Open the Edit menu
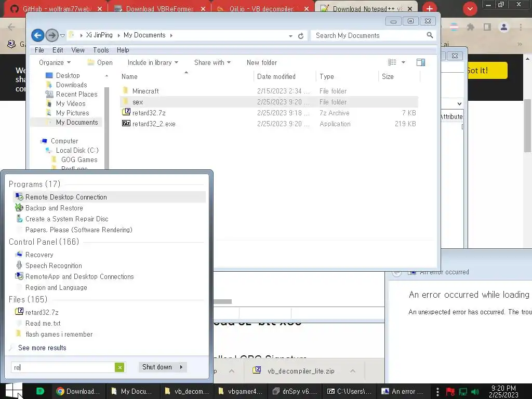The height and width of the screenshot is (399, 532). point(58,50)
